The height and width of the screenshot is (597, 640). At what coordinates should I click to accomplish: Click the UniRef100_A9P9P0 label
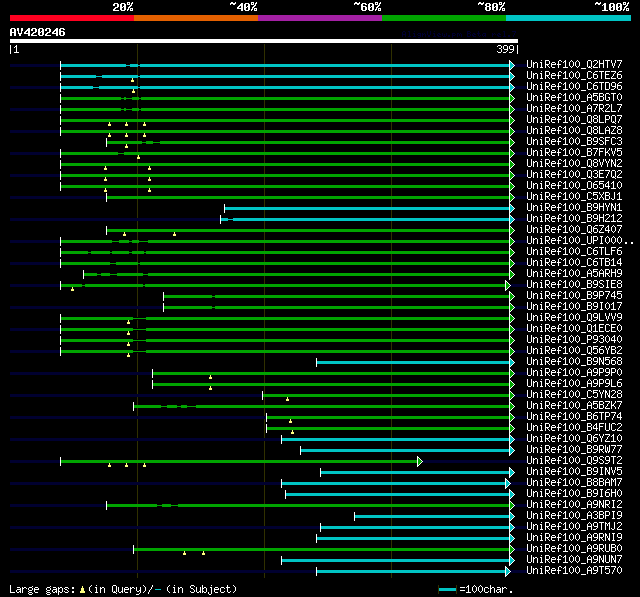(x=574, y=373)
